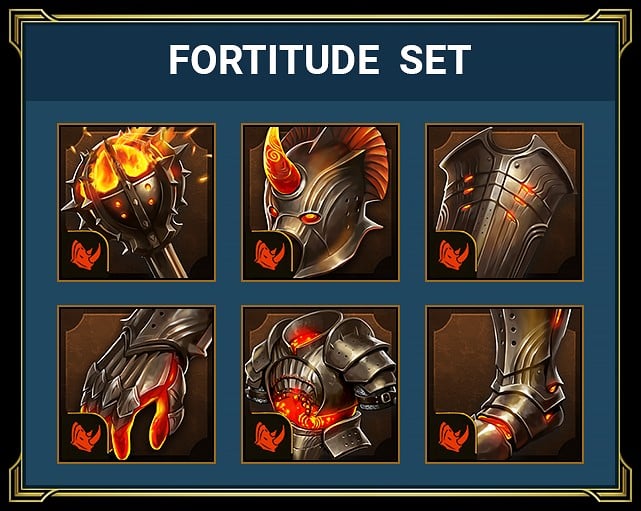This screenshot has height=511, width=641.
Task: Select the armored boots item
Action: pyautogui.click(x=504, y=384)
